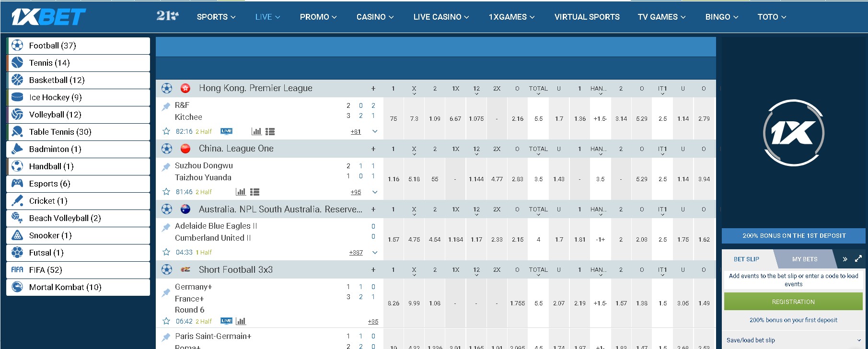This screenshot has height=349, width=868.
Task: Expand the LIVE CASINO dropdown menu
Action: [441, 17]
